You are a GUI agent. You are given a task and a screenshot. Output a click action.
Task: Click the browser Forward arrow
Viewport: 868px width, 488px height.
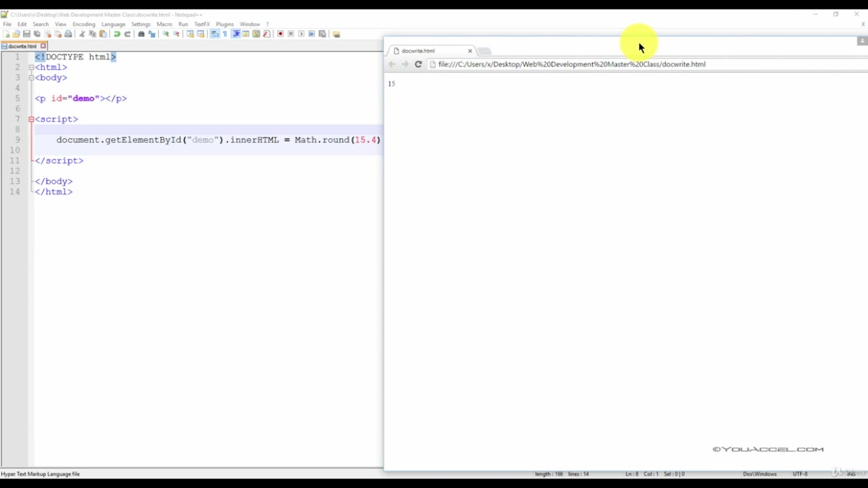[405, 64]
